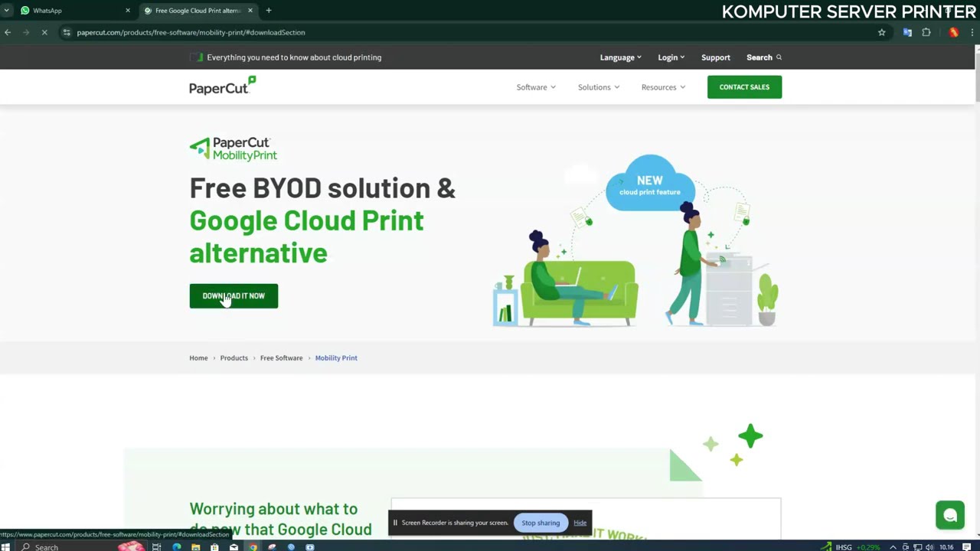Click the CONTACT SALES button
This screenshot has width=980, height=551.
point(744,87)
